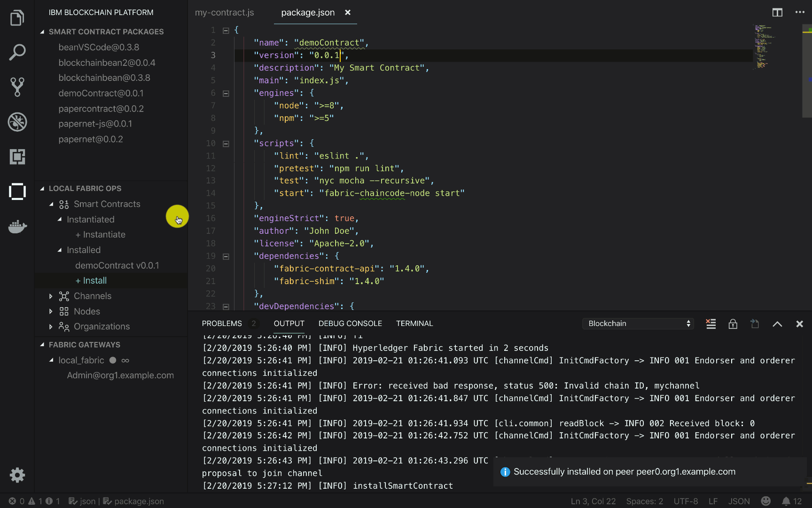This screenshot has width=812, height=508.
Task: Click the feedback smiley icon
Action: (766, 501)
